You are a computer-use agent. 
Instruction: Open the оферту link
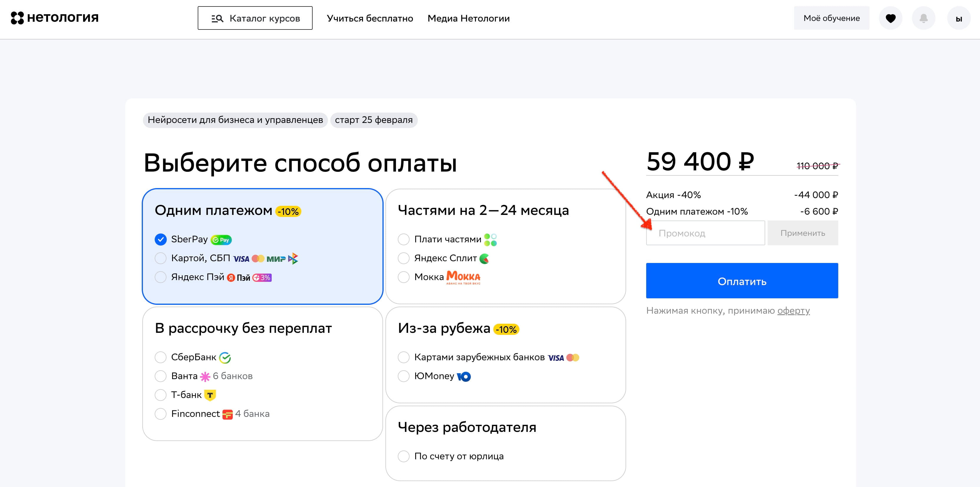(x=793, y=311)
